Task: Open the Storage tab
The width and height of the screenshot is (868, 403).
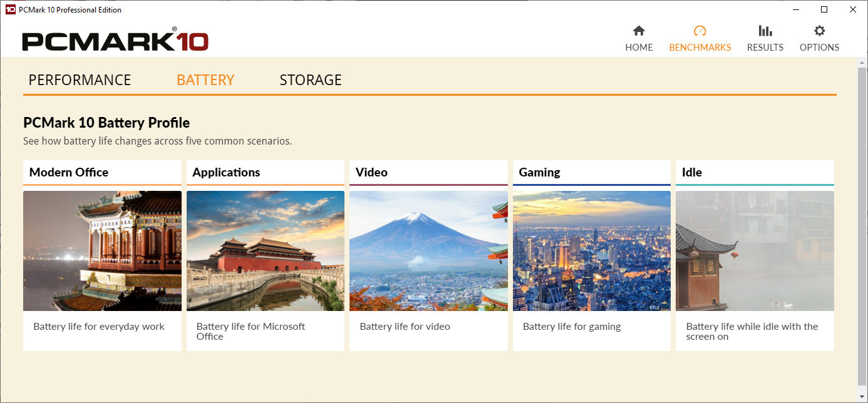Action: click(311, 80)
